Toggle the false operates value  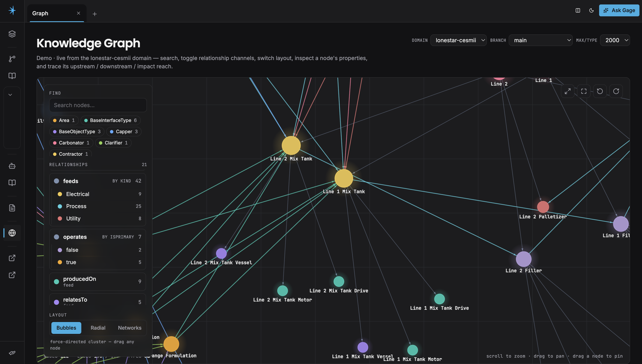pyautogui.click(x=99, y=250)
